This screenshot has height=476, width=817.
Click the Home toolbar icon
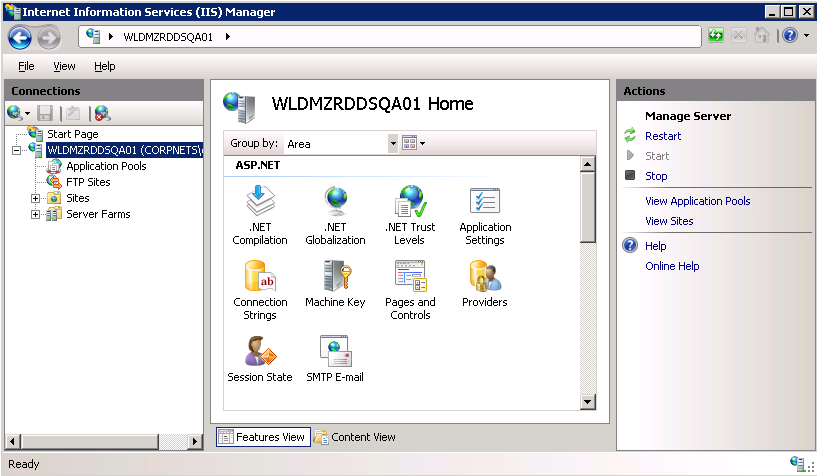pos(761,35)
